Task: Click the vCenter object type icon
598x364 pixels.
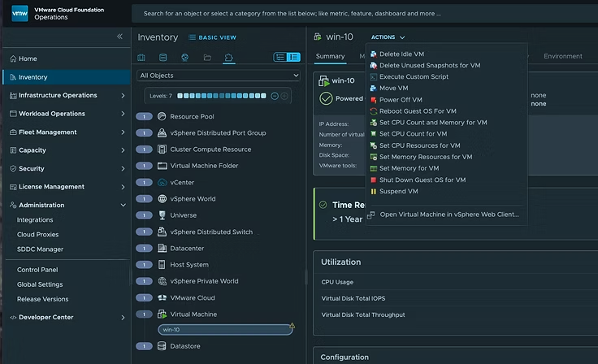Action: pos(162,183)
